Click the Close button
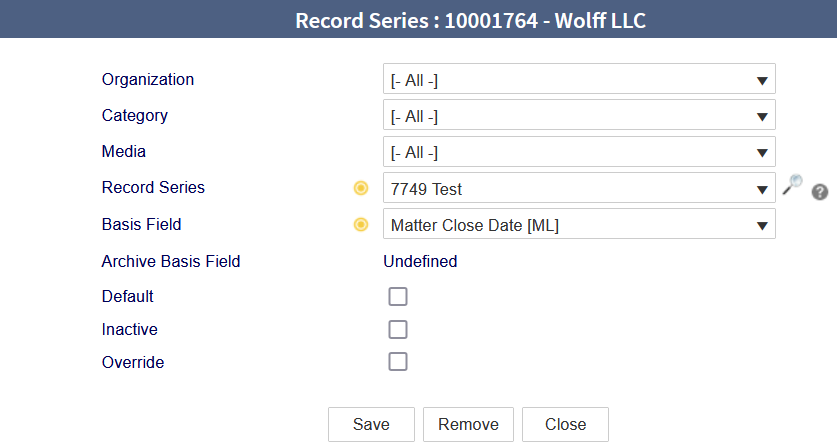The image size is (837, 443). [x=565, y=424]
